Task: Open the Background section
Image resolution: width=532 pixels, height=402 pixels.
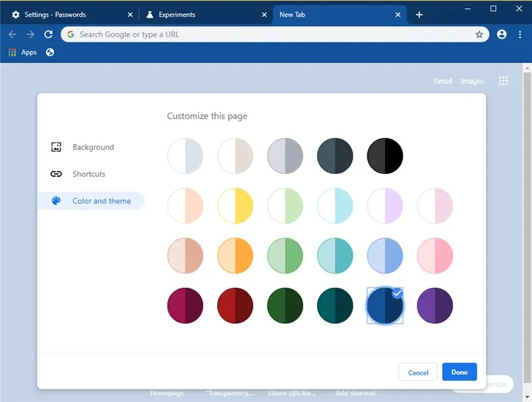Action: click(x=91, y=147)
